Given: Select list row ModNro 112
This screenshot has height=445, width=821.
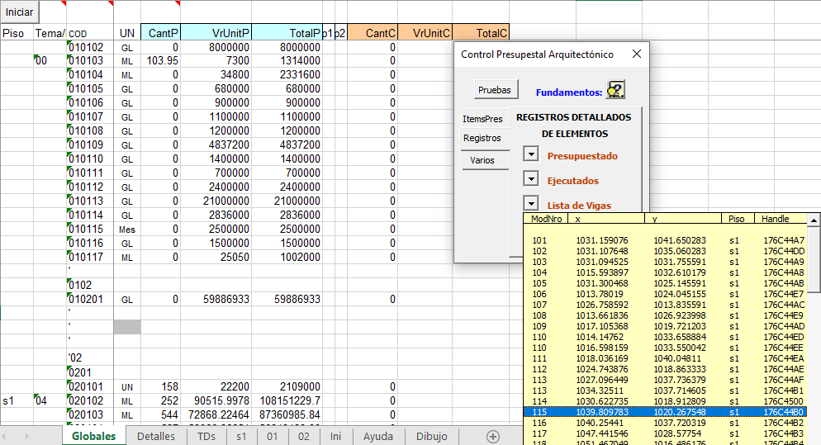Looking at the screenshot, I should coord(664,369).
